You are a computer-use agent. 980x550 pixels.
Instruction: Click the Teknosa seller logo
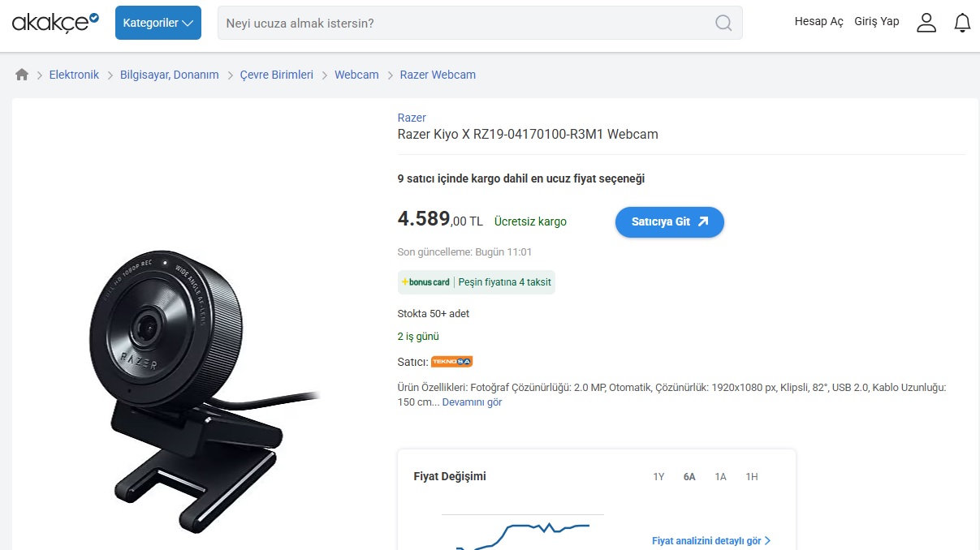451,362
